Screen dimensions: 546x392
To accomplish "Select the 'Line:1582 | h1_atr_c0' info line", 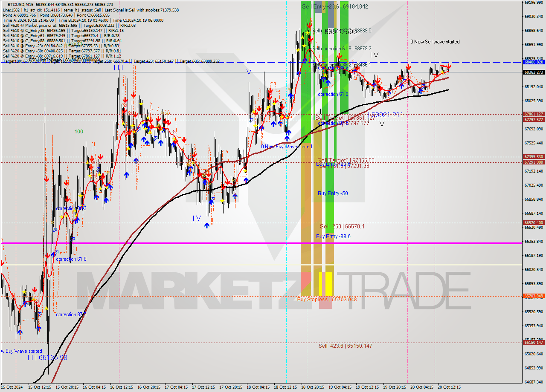I will (x=91, y=10).
